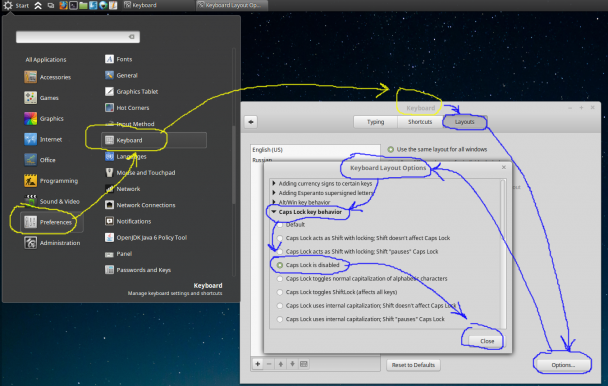Open the file manager panel launcher
This screenshot has height=386, width=608.
[83, 5]
